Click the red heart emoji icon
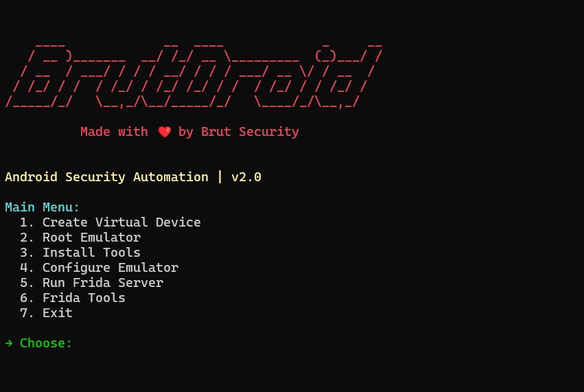This screenshot has width=584, height=392. tap(164, 132)
